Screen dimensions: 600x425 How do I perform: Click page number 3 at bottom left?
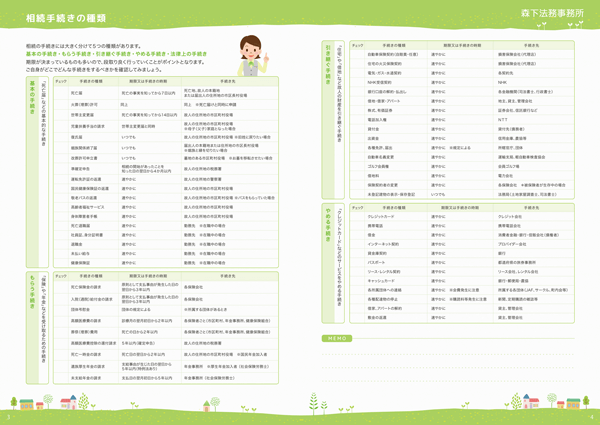pos(8,417)
